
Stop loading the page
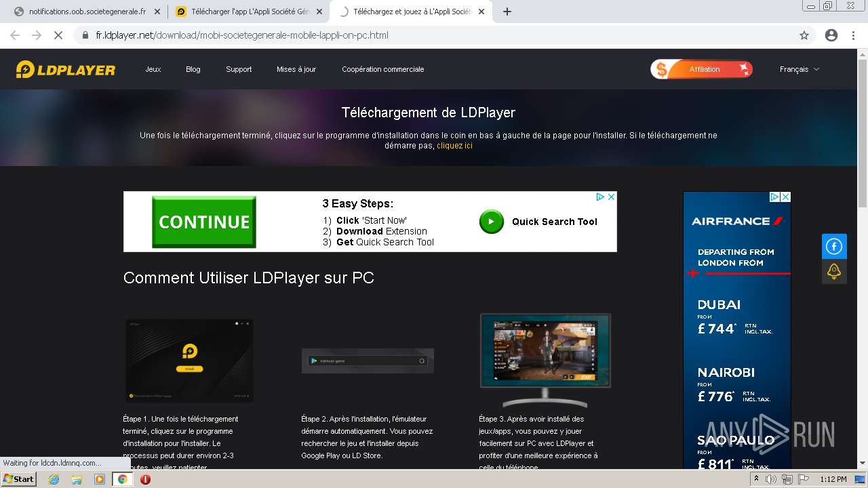pos(58,35)
